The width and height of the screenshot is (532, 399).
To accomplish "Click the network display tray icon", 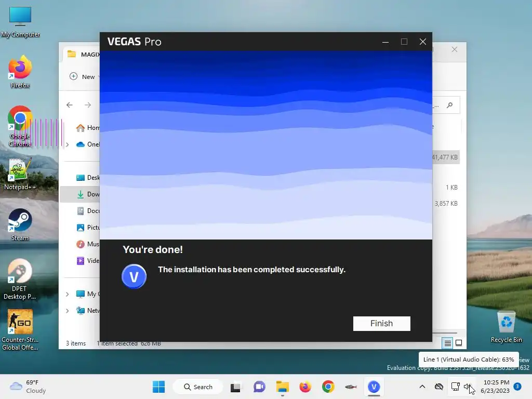I will [455, 387].
